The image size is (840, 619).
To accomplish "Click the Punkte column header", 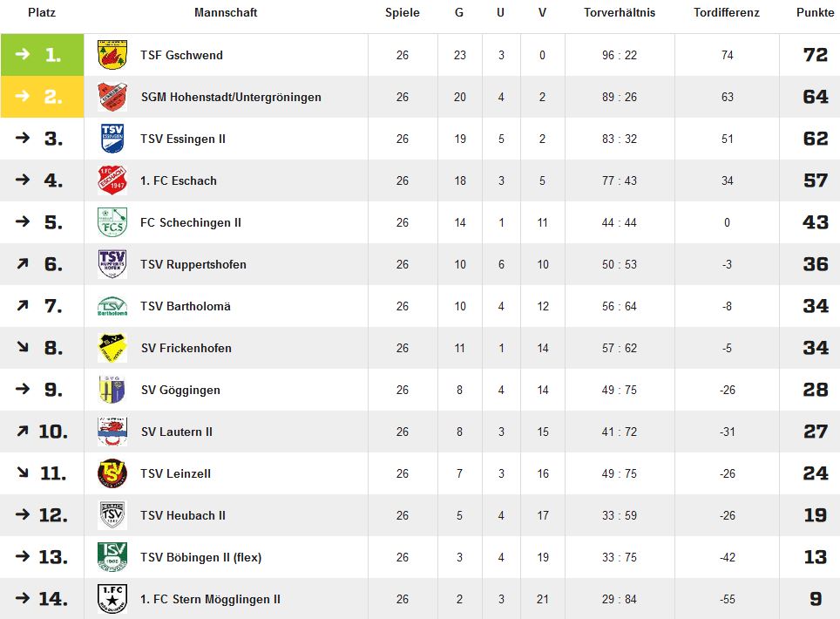I will point(815,12).
